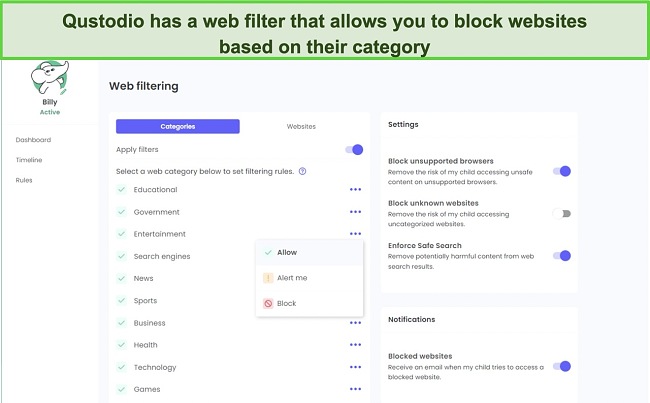The image size is (650, 403).
Task: Switch to the Websites tab
Action: (x=301, y=126)
